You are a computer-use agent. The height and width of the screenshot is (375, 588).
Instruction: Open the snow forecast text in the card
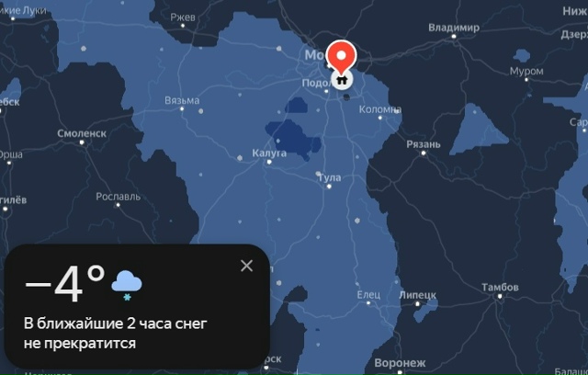pos(116,334)
